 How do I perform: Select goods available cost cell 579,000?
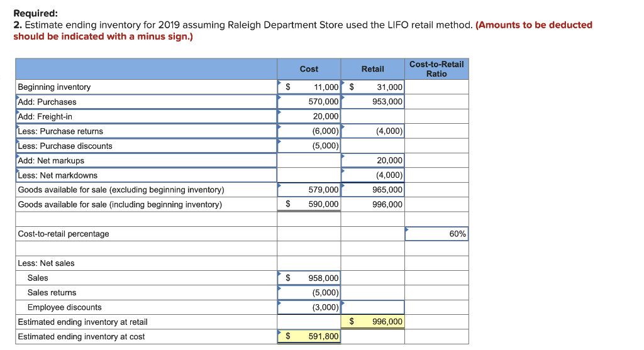point(309,190)
